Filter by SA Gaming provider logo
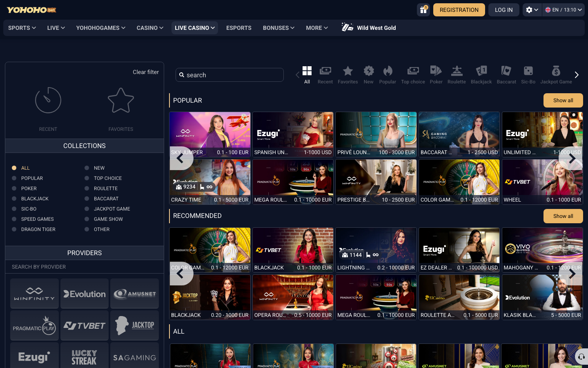The width and height of the screenshot is (588, 368). [x=134, y=357]
